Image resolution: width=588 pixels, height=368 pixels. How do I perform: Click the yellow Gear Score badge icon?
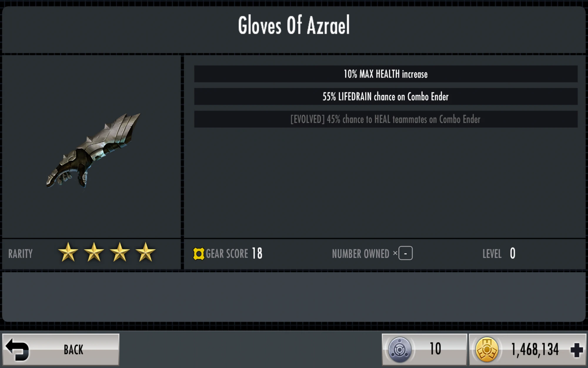click(x=198, y=254)
